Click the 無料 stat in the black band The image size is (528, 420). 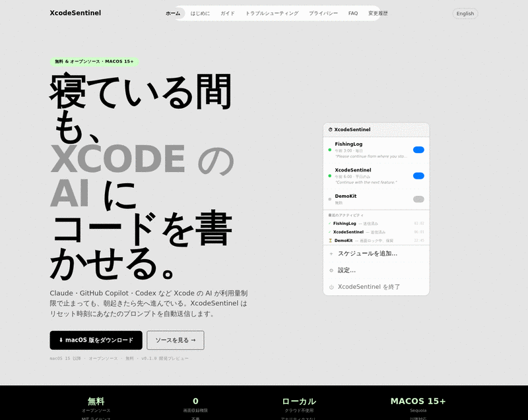[96, 401]
